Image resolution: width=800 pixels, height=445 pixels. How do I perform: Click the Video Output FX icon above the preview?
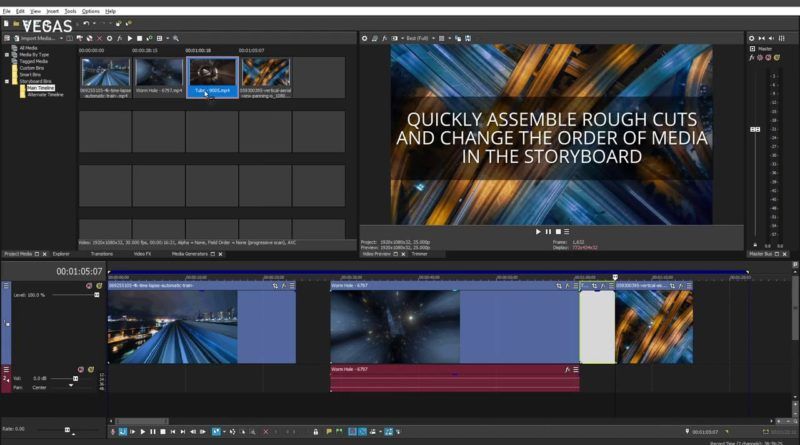[385, 38]
